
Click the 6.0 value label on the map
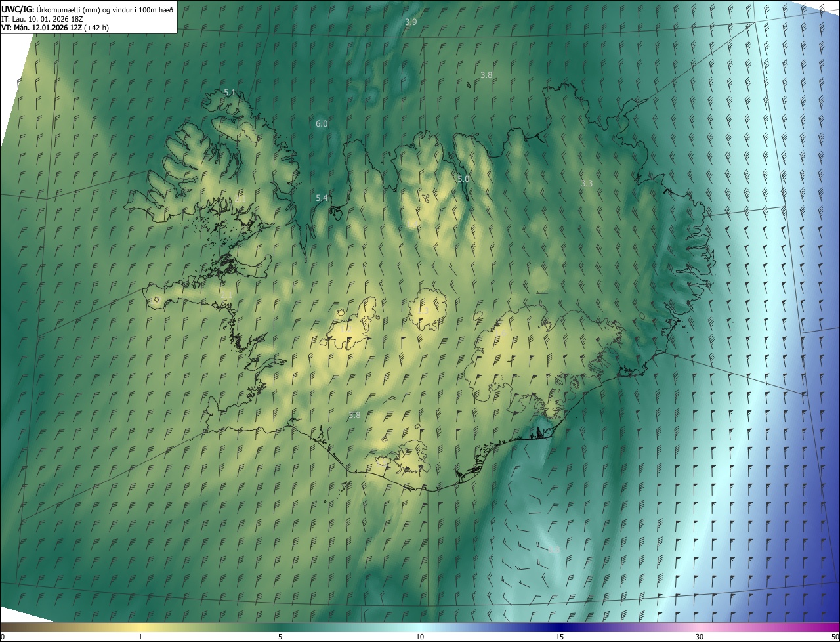(322, 123)
